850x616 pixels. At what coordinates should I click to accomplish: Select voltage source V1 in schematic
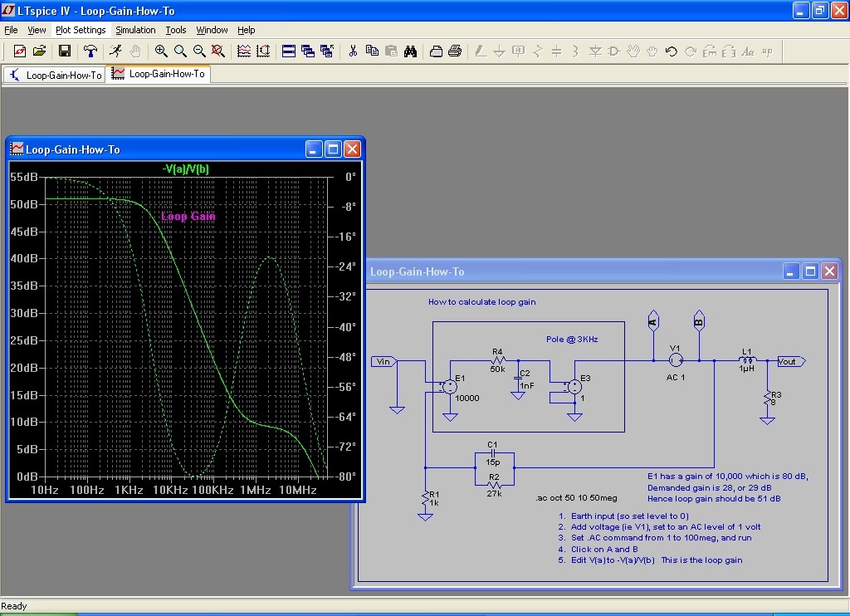coord(676,360)
